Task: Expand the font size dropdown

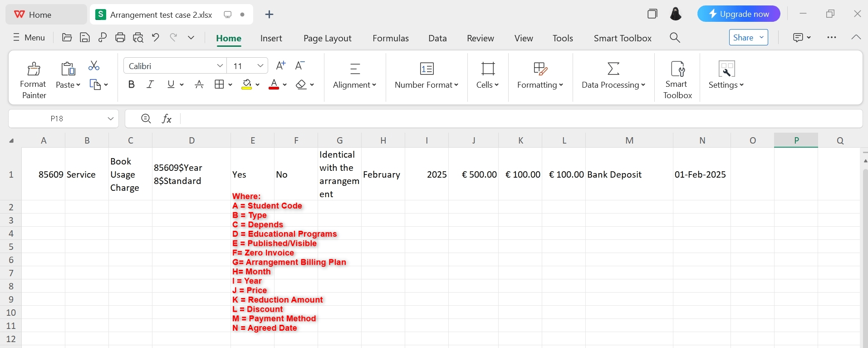Action: 260,66
